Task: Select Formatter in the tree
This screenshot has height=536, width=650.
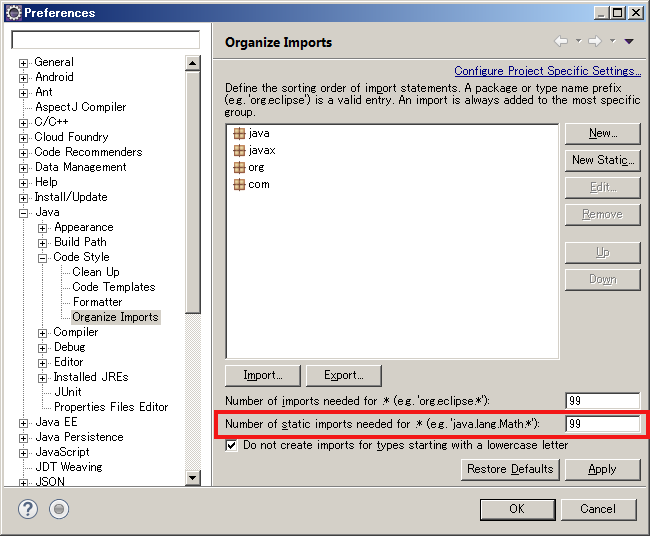Action: point(97,302)
